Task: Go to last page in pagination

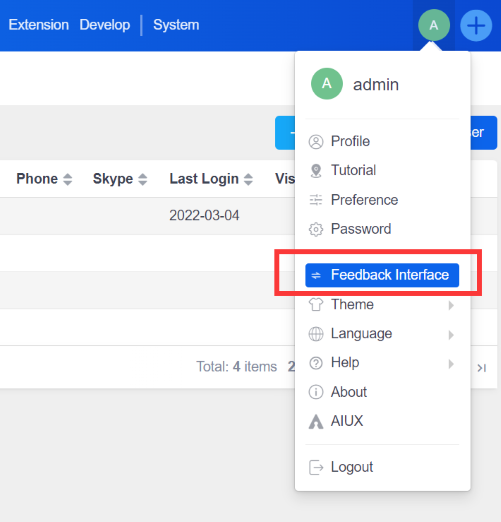Action: pos(481,368)
